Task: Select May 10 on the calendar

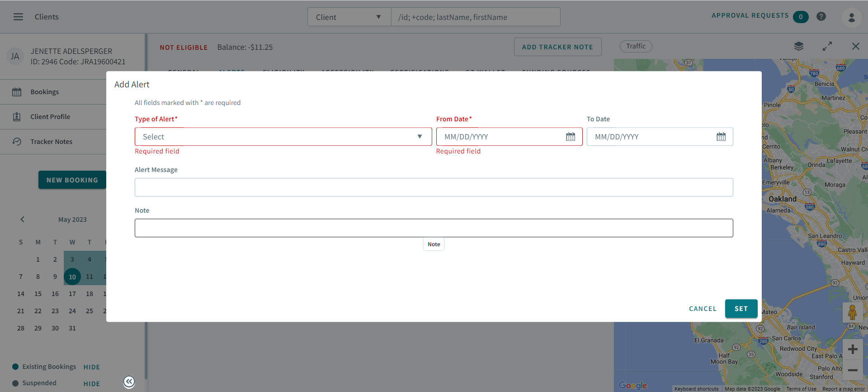Action: [72, 277]
